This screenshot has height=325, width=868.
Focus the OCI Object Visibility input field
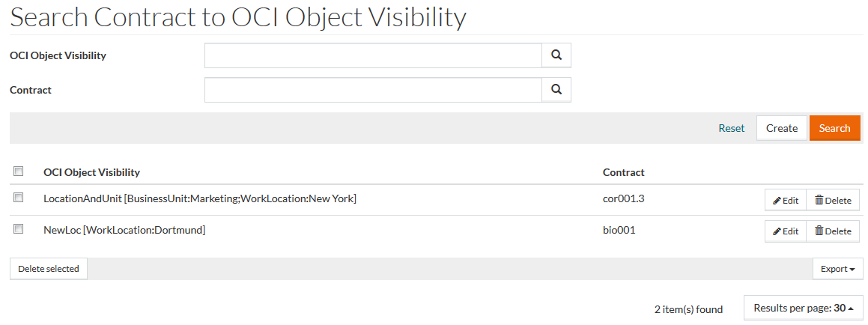click(x=373, y=55)
